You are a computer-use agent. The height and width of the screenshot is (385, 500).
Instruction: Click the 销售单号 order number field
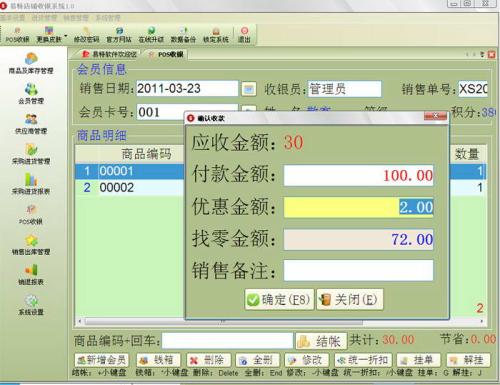pyautogui.click(x=473, y=89)
